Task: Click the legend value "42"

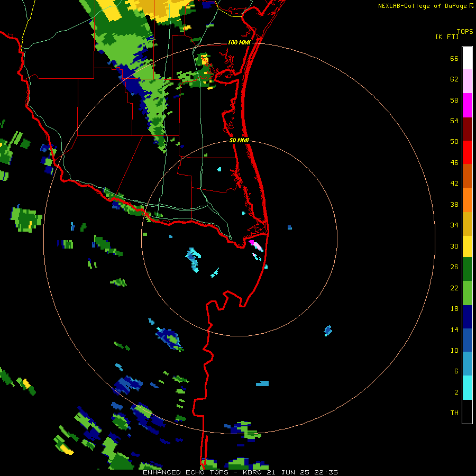Action: pos(454,184)
